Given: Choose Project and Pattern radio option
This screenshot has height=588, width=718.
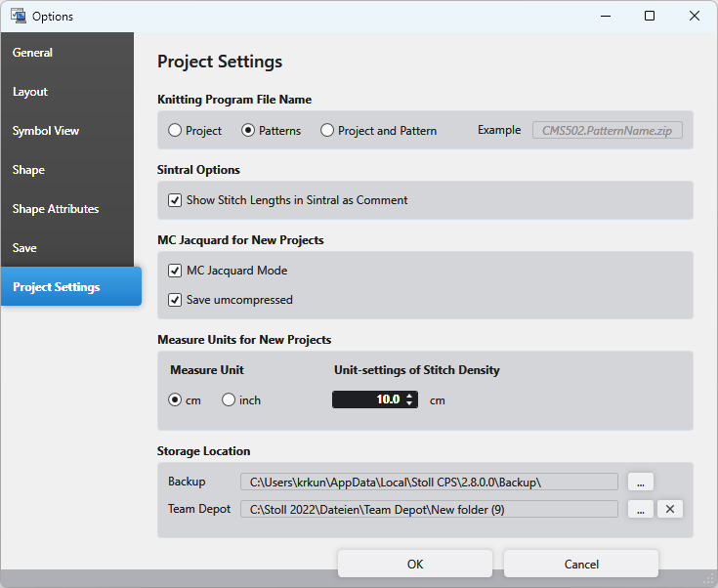Looking at the screenshot, I should tap(327, 131).
